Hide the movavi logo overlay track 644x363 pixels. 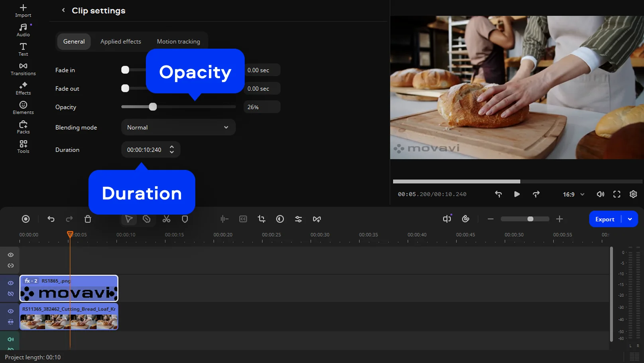click(x=11, y=283)
